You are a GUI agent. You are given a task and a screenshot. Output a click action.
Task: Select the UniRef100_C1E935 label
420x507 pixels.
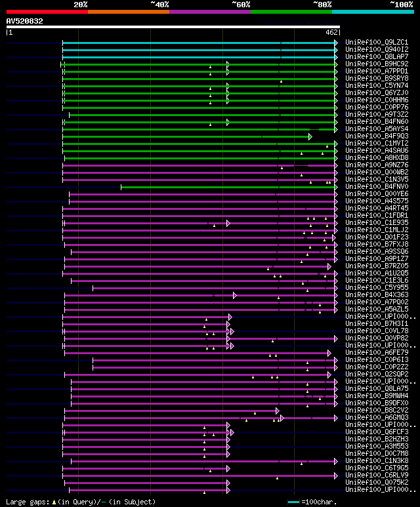[377, 223]
